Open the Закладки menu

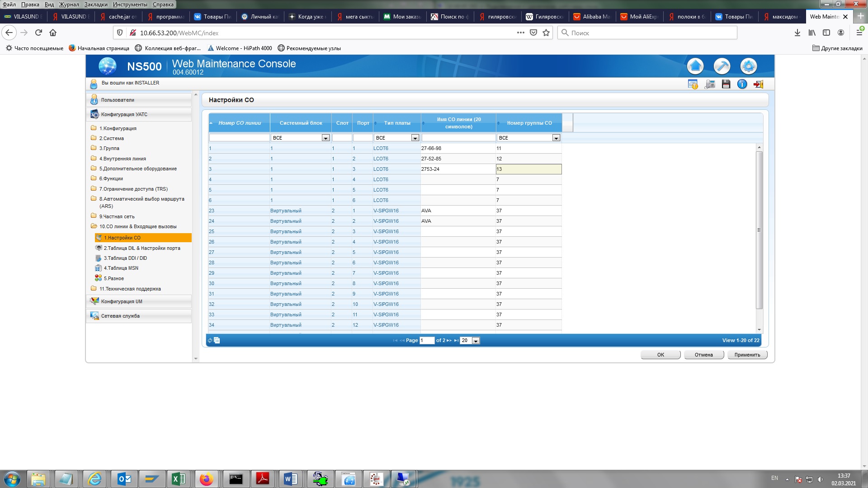tap(96, 4)
